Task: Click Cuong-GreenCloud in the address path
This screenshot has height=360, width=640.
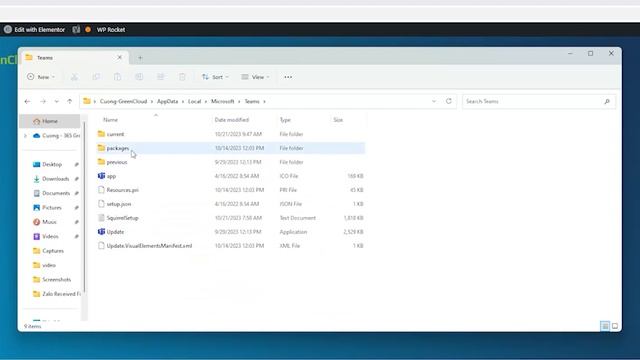Action: 123,101
